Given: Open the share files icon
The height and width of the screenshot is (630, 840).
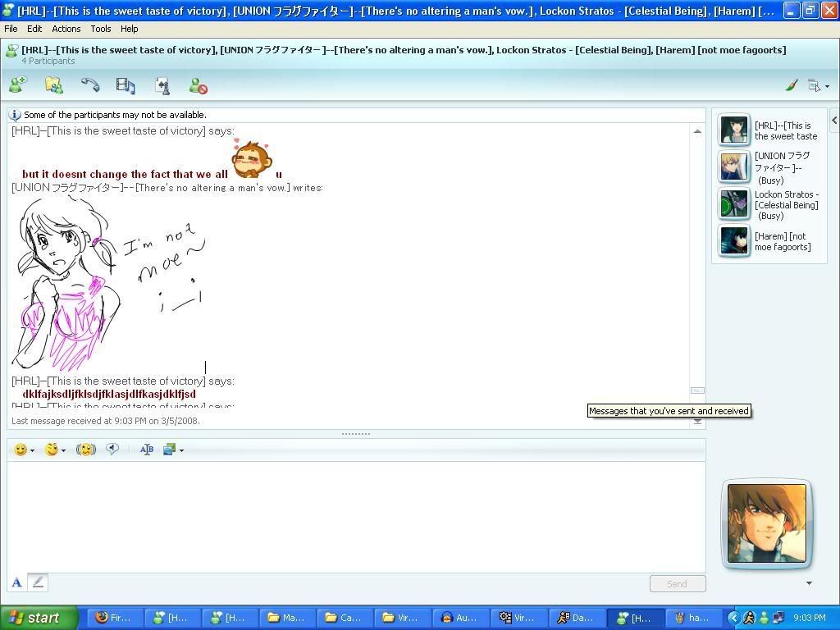Looking at the screenshot, I should (53, 85).
